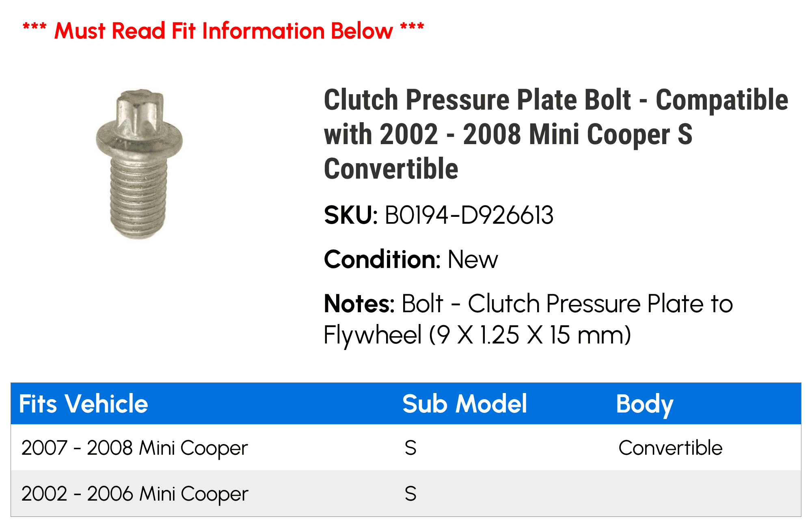Click sub model S in the 2002 - 2006 row

pos(410,494)
